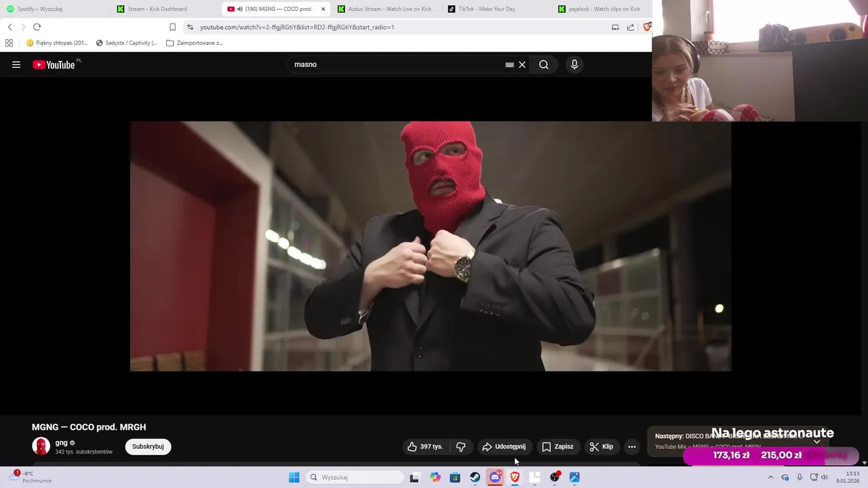The image size is (868, 488).
Task: Open the Photos app on taskbar
Action: (x=574, y=477)
